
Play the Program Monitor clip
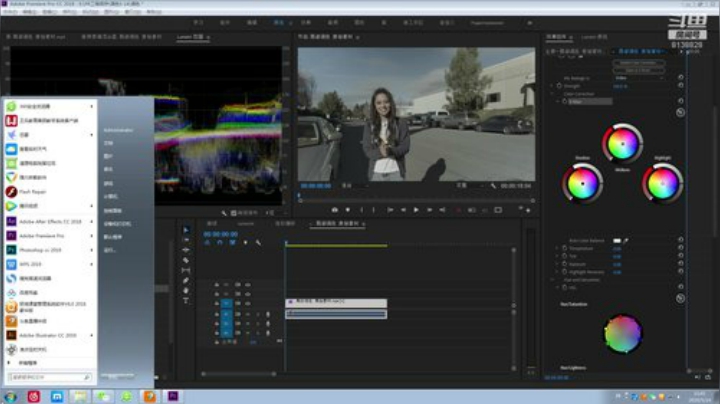(x=416, y=210)
